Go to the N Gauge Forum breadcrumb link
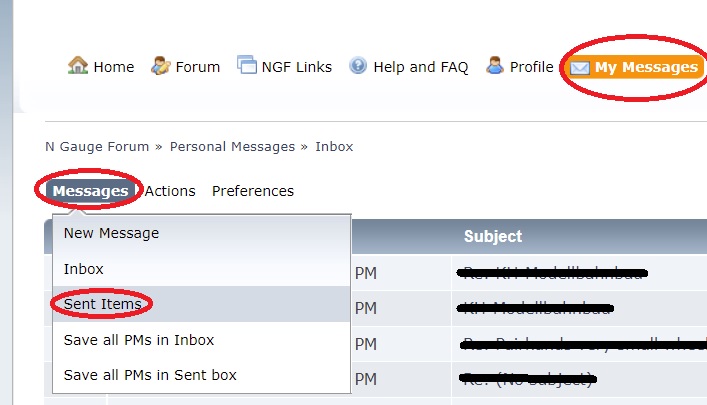The width and height of the screenshot is (707, 405). tap(97, 147)
